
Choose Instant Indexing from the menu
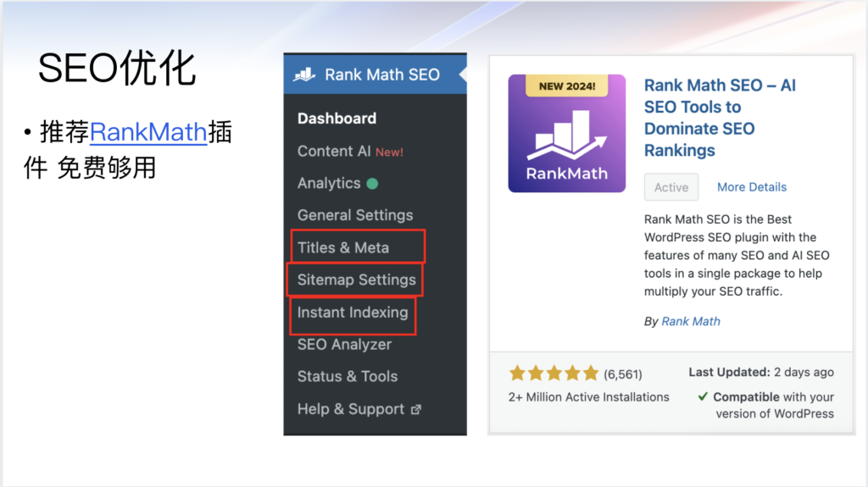coord(353,313)
